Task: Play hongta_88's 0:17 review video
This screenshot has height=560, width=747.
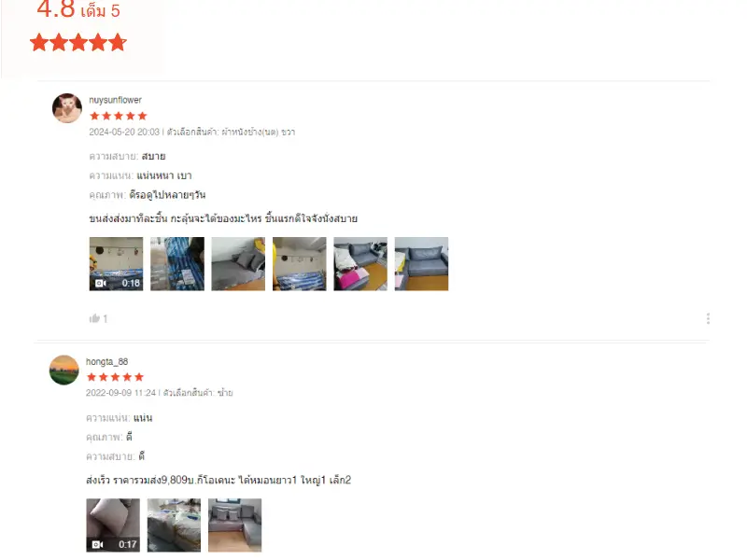Action: 113,525
